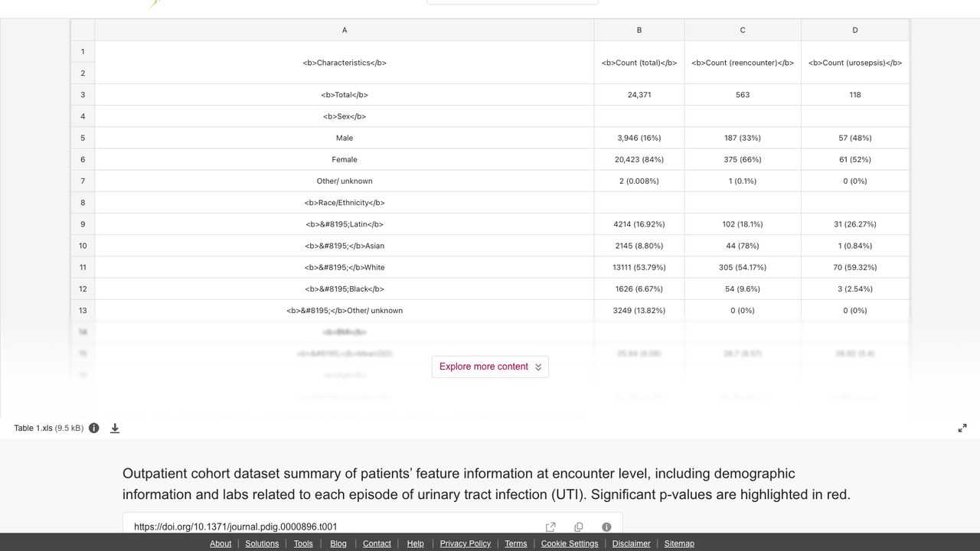Expand table with Explore more content

click(490, 367)
